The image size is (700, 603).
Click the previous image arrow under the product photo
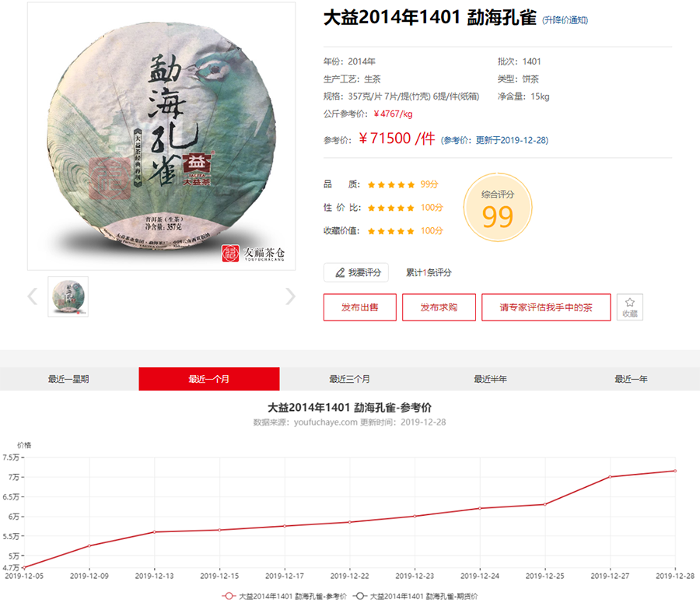tap(33, 296)
